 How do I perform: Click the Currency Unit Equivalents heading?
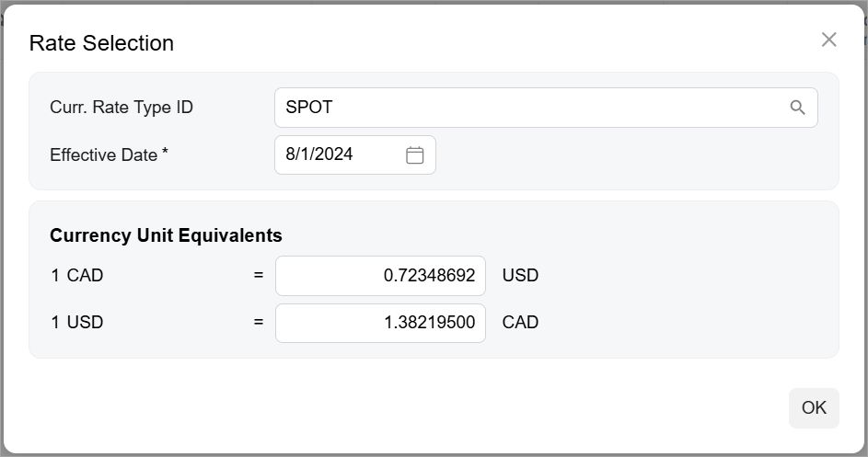click(166, 235)
